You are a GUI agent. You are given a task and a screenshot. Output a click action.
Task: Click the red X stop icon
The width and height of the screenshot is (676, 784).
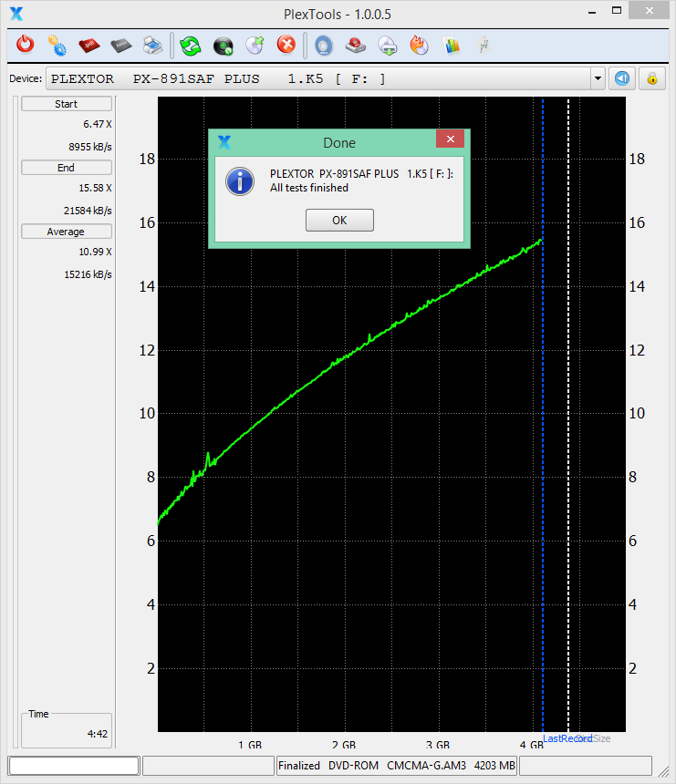click(286, 45)
